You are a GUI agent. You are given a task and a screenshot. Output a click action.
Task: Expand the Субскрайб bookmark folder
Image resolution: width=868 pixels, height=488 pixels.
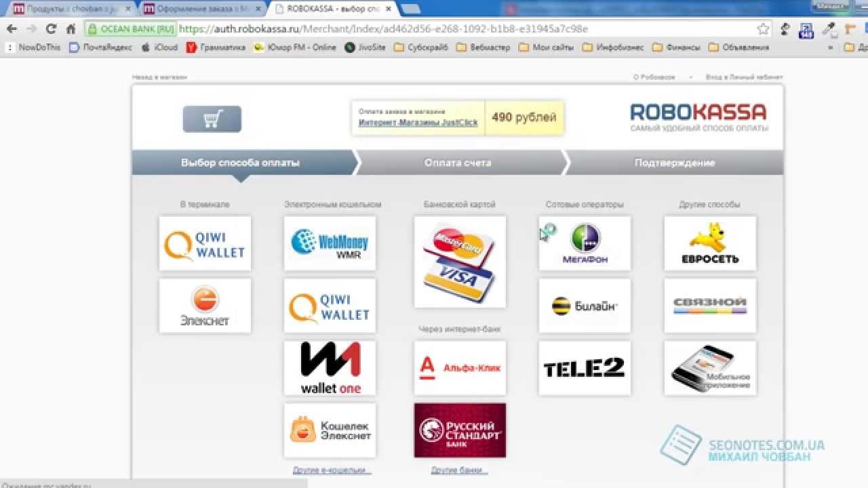[421, 47]
